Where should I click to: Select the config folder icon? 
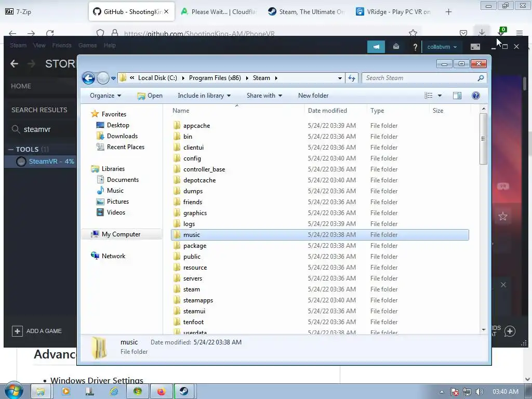point(177,158)
